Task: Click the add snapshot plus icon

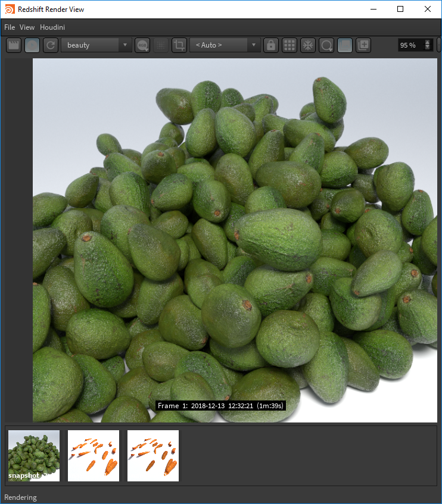Action: pyautogui.click(x=363, y=45)
